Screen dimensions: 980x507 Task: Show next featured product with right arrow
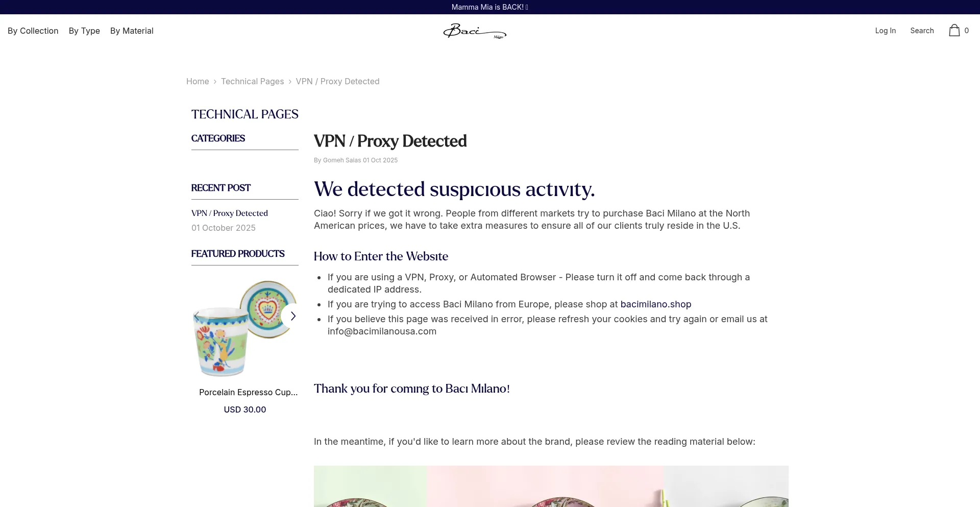click(293, 316)
